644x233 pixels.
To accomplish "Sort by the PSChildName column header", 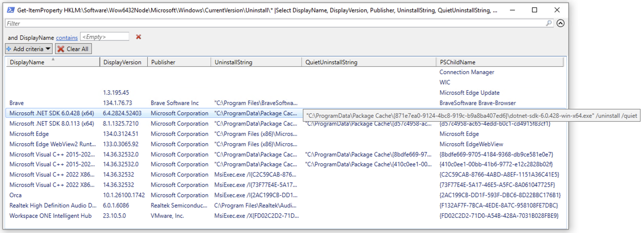I will [x=457, y=62].
